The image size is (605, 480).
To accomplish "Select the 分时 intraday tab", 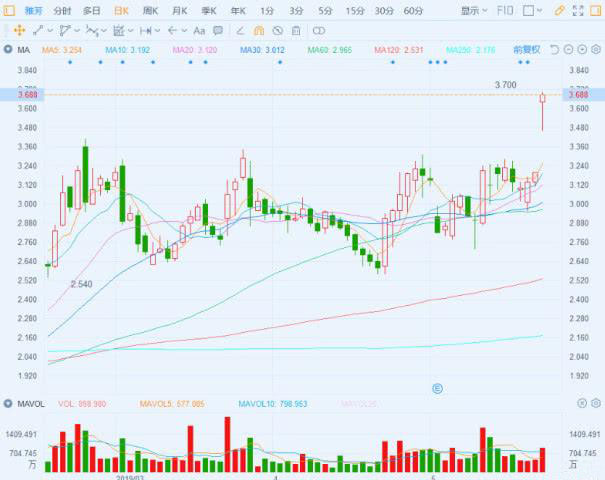I will (x=62, y=10).
